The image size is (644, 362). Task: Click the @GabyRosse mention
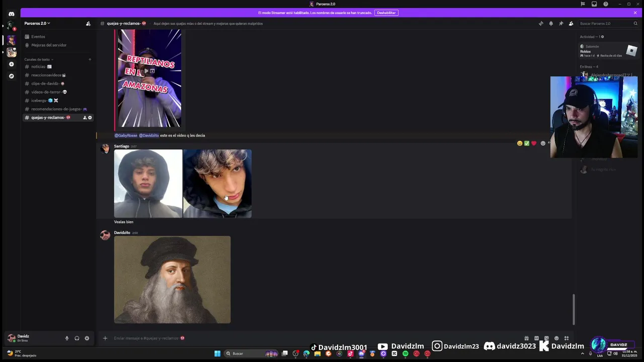pos(126,135)
